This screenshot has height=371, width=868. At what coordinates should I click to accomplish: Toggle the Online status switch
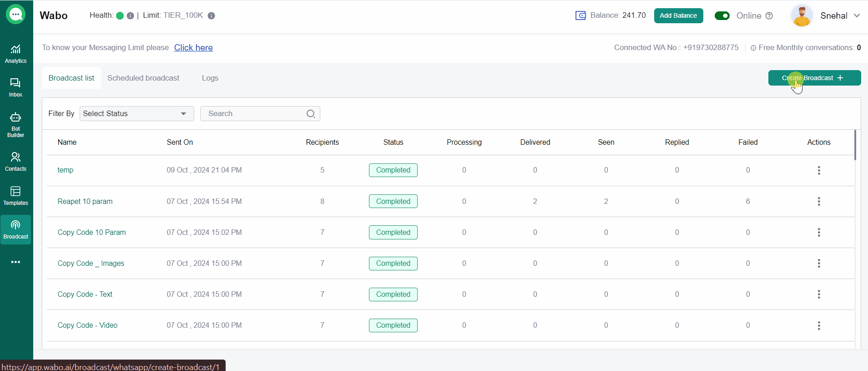[x=722, y=16]
